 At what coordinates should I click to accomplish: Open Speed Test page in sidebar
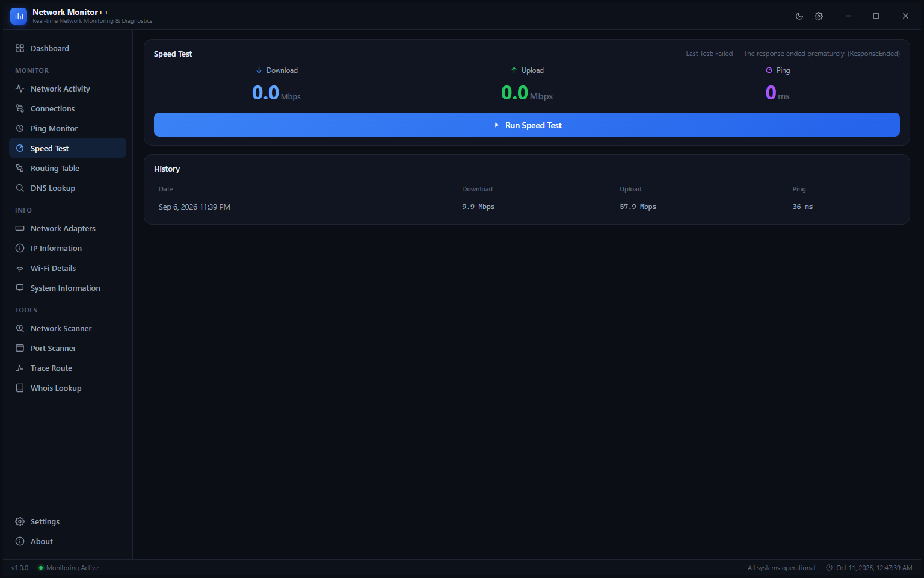point(67,148)
